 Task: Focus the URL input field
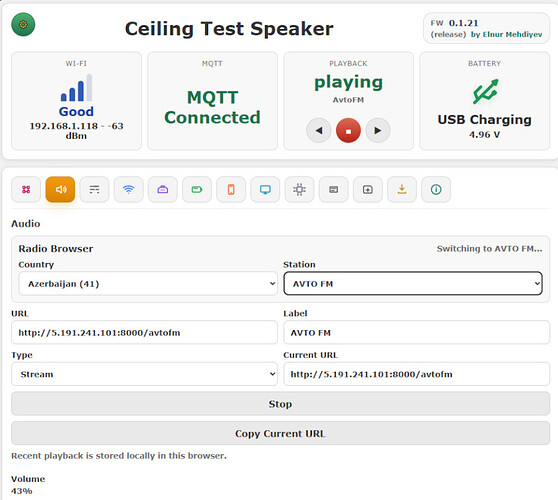(144, 332)
